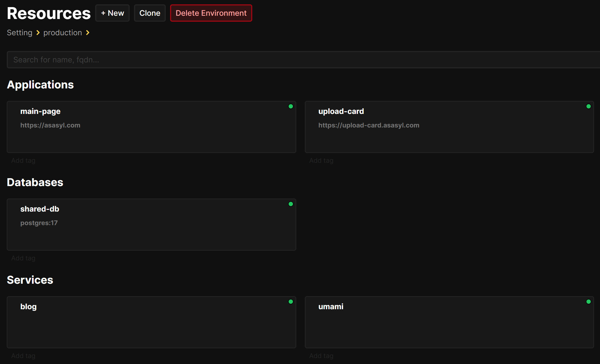
Task: Click Add tag under main-page card
Action: pos(23,161)
